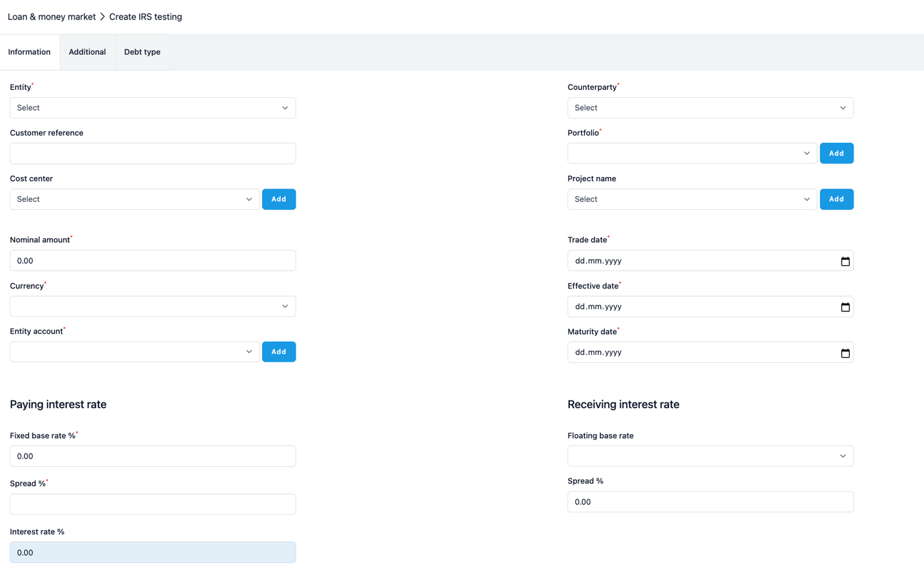Open the Entity dropdown
Screen dimensions: 924x579
point(153,108)
